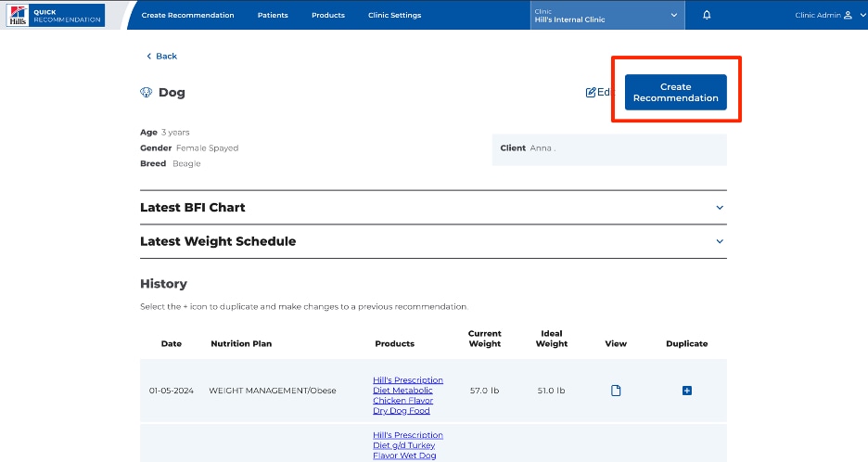Click the Current Weight column header
Viewport: 868px width, 462px height.
click(x=484, y=339)
